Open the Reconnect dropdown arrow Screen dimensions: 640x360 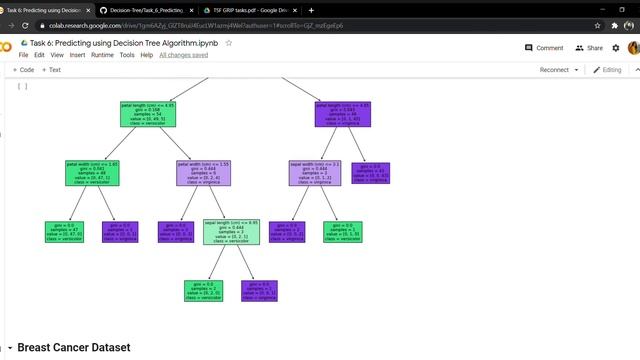(x=576, y=70)
